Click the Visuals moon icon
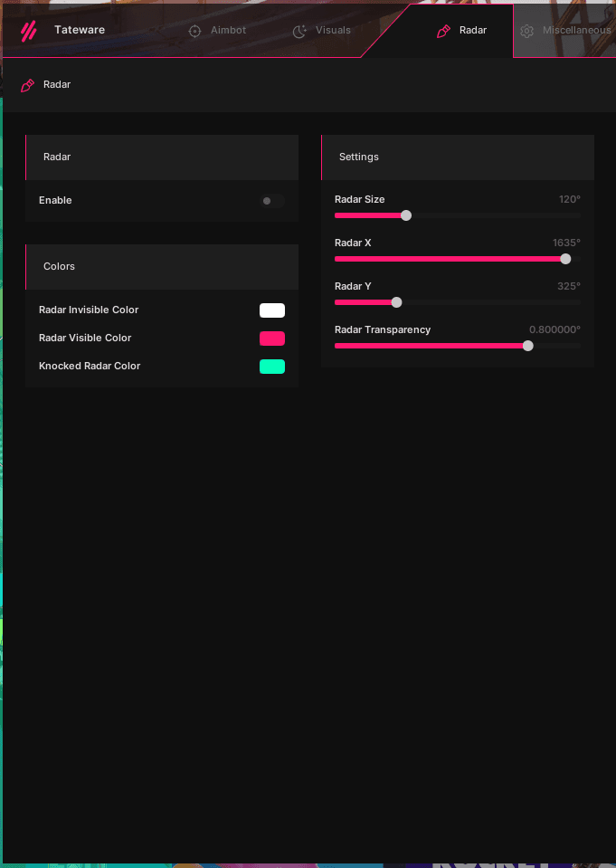The width and height of the screenshot is (616, 868). (299, 31)
